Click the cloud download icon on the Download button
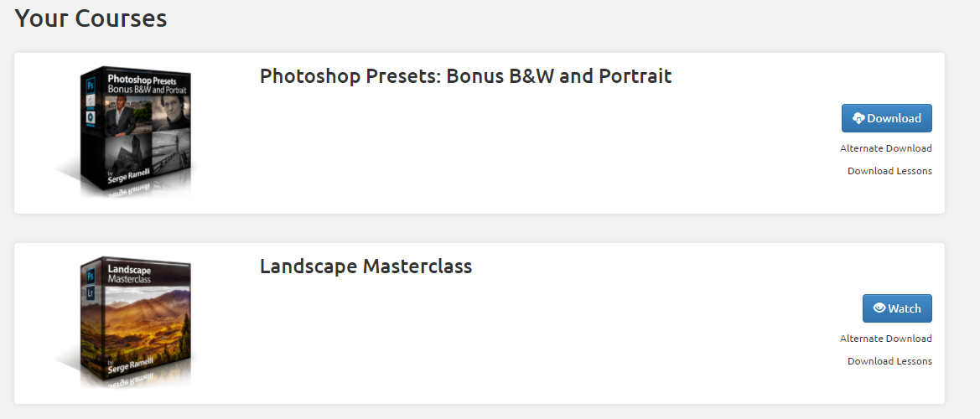 click(858, 119)
